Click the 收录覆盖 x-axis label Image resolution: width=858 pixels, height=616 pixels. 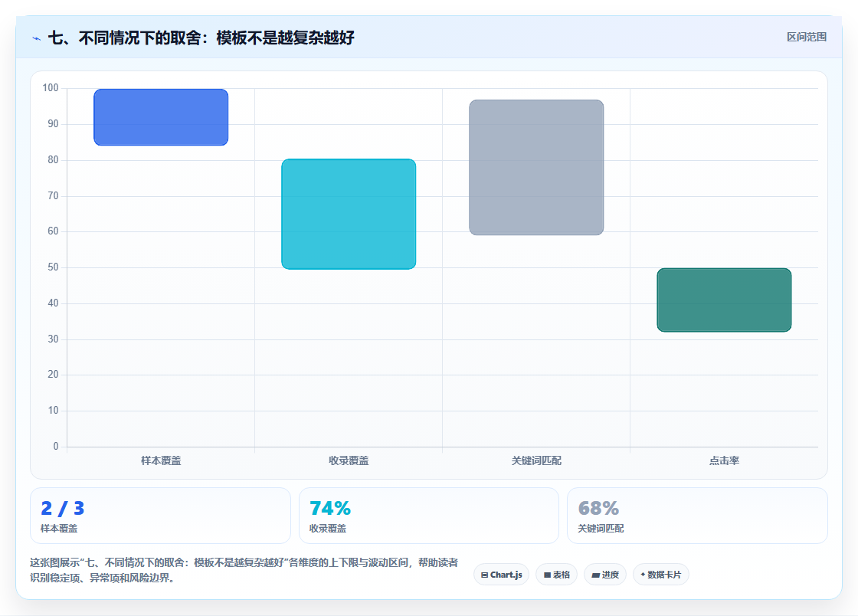point(349,460)
